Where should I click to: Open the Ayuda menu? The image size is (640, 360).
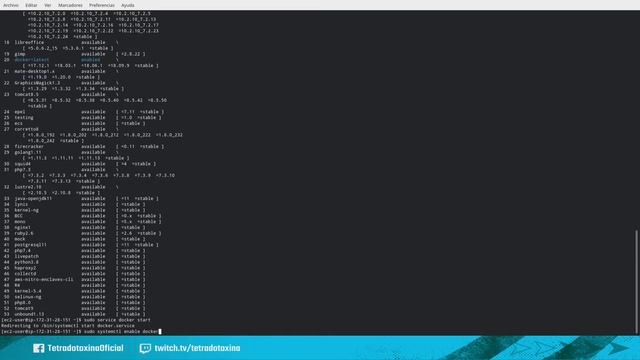pyautogui.click(x=128, y=5)
